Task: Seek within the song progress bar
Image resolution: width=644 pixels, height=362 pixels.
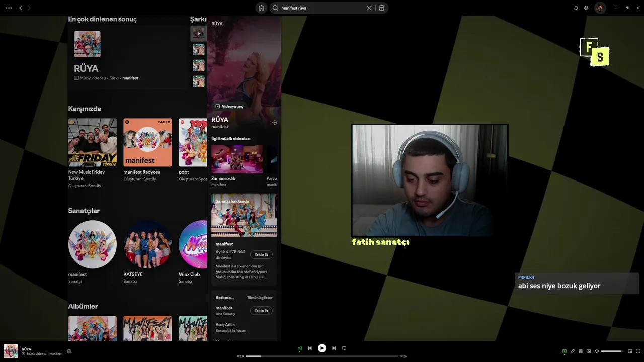Action: [x=322, y=356]
